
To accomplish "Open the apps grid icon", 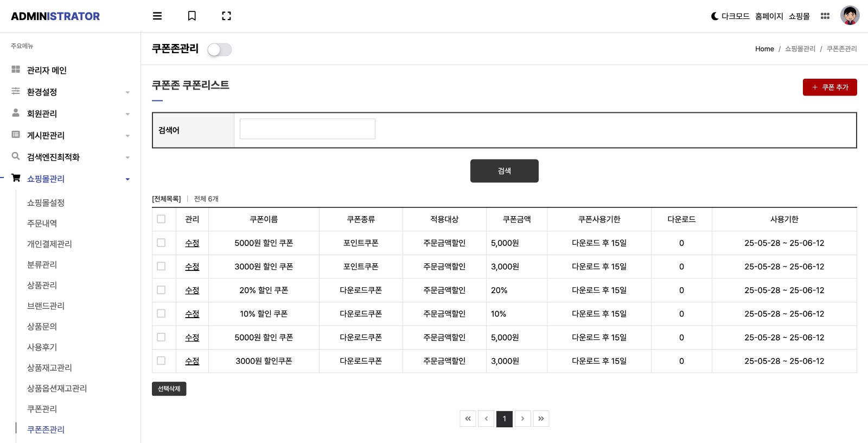I will pyautogui.click(x=825, y=16).
